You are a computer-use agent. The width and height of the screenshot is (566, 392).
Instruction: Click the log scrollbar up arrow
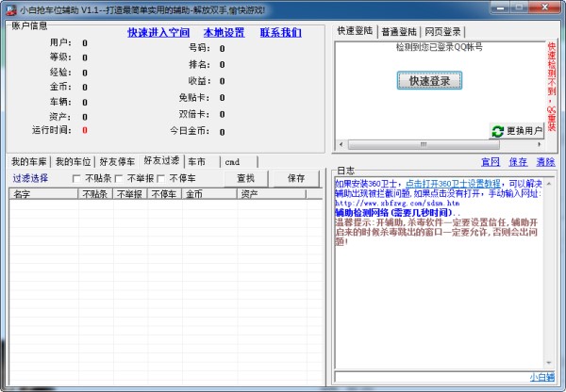[x=549, y=184]
